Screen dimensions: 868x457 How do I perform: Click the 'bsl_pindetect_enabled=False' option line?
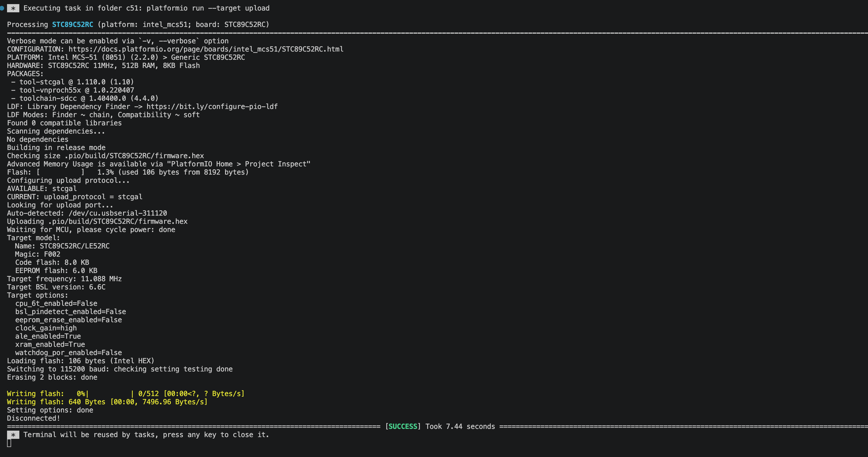coord(70,311)
